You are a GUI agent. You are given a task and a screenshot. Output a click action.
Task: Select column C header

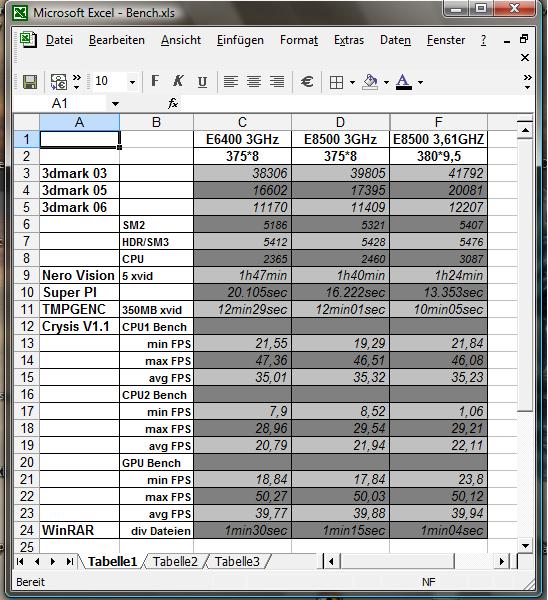pyautogui.click(x=242, y=122)
